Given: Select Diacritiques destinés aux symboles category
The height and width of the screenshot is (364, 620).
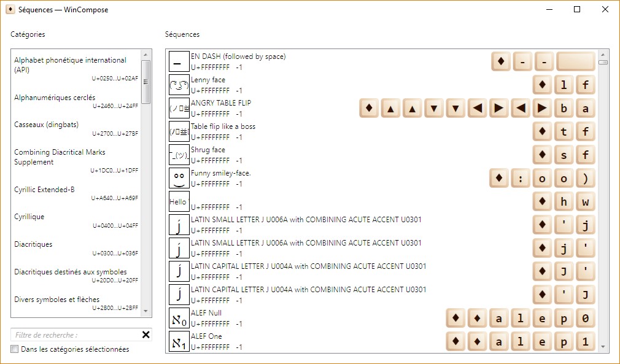Looking at the screenshot, I should point(71,272).
